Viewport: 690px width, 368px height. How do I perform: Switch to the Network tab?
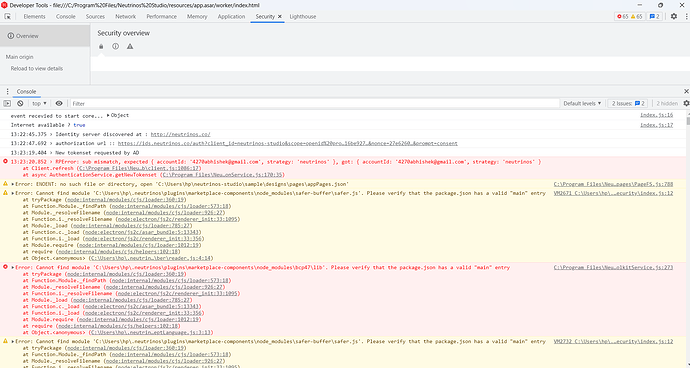pyautogui.click(x=125, y=16)
